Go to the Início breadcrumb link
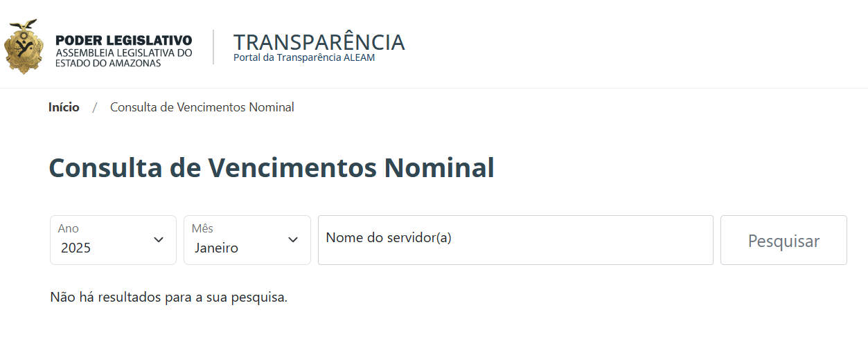 (64, 107)
